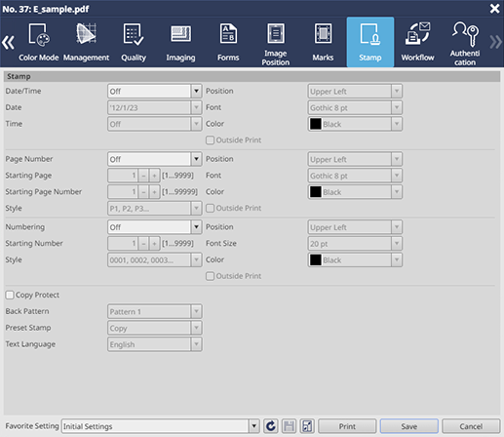Click the black color swatch for Date/Time
Image resolution: width=504 pixels, height=437 pixels.
(316, 124)
